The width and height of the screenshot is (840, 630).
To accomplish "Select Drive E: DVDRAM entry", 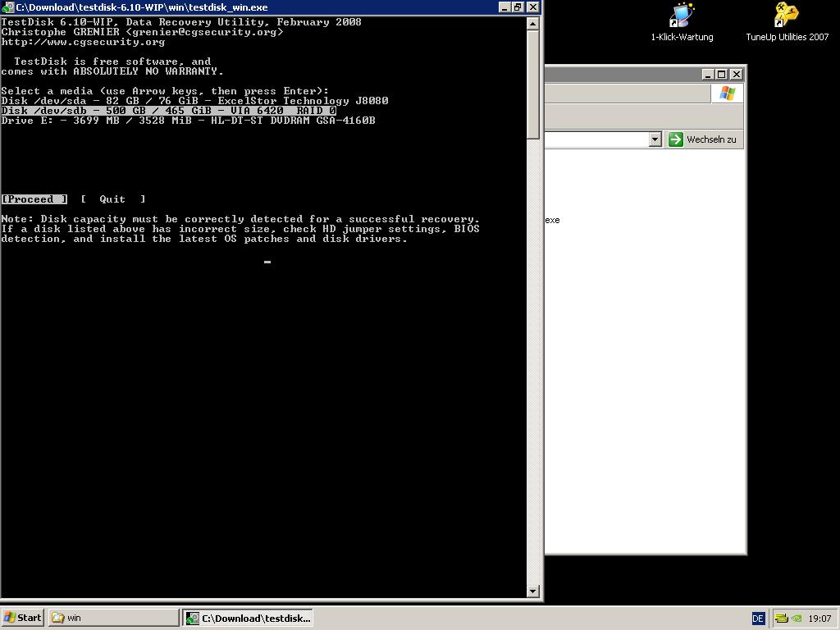I will click(188, 121).
